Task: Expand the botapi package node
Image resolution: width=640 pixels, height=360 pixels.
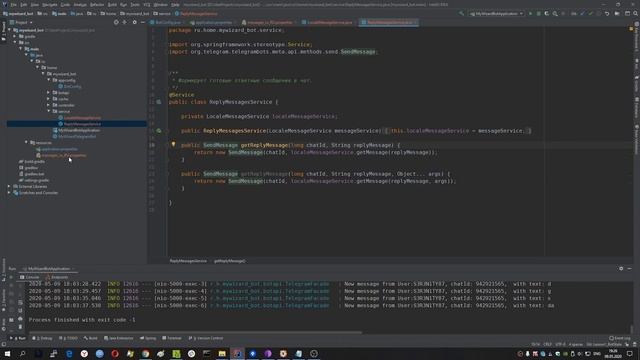Action: pyautogui.click(x=49, y=93)
